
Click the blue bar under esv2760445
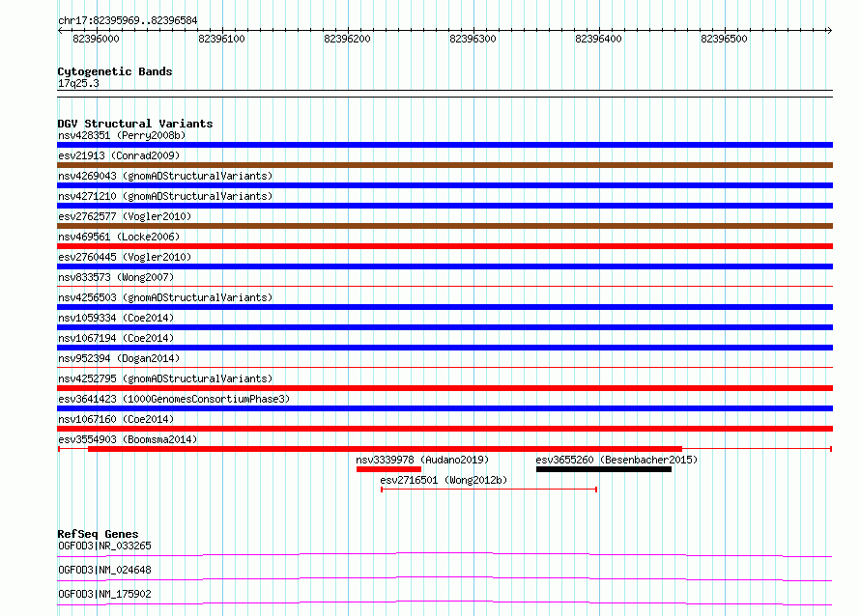pos(444,266)
